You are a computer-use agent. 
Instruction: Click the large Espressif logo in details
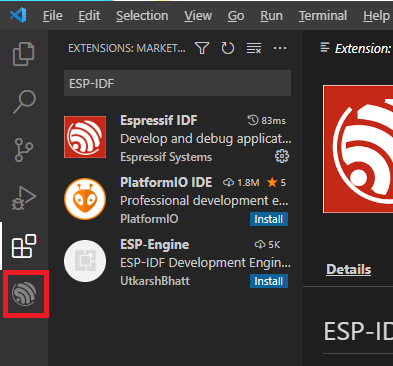click(x=358, y=149)
